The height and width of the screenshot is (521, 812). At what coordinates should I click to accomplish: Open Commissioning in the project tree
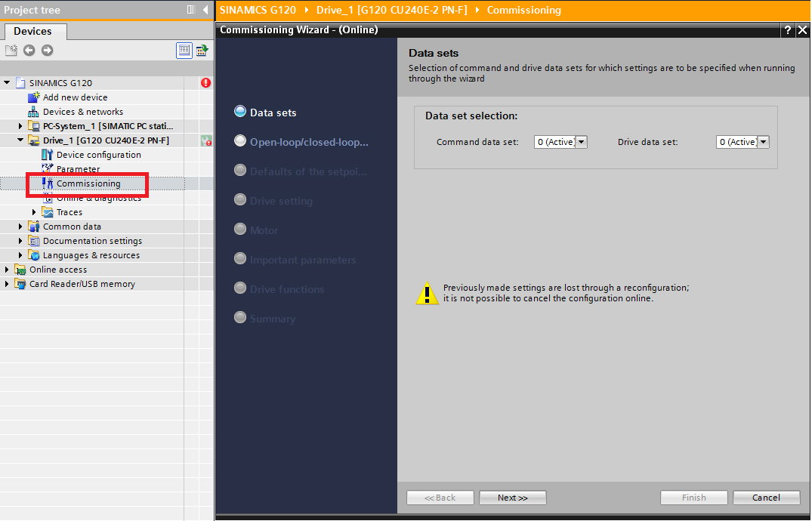click(x=88, y=183)
